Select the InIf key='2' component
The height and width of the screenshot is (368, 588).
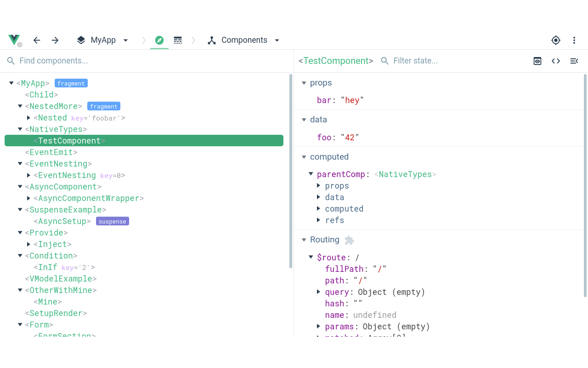pyautogui.click(x=64, y=267)
